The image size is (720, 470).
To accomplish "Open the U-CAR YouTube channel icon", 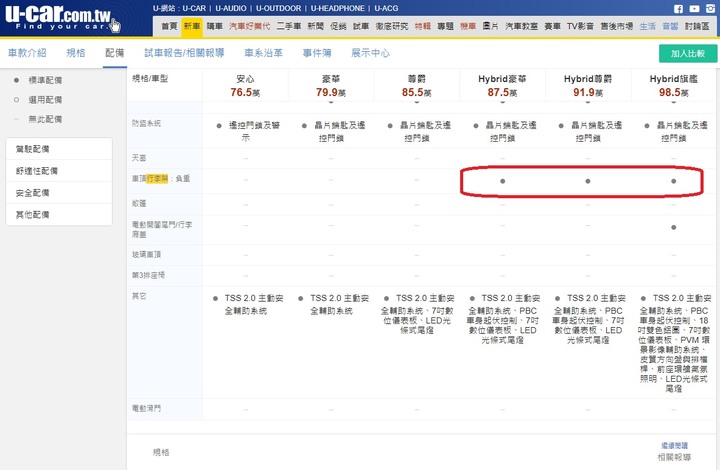I will [x=694, y=9].
